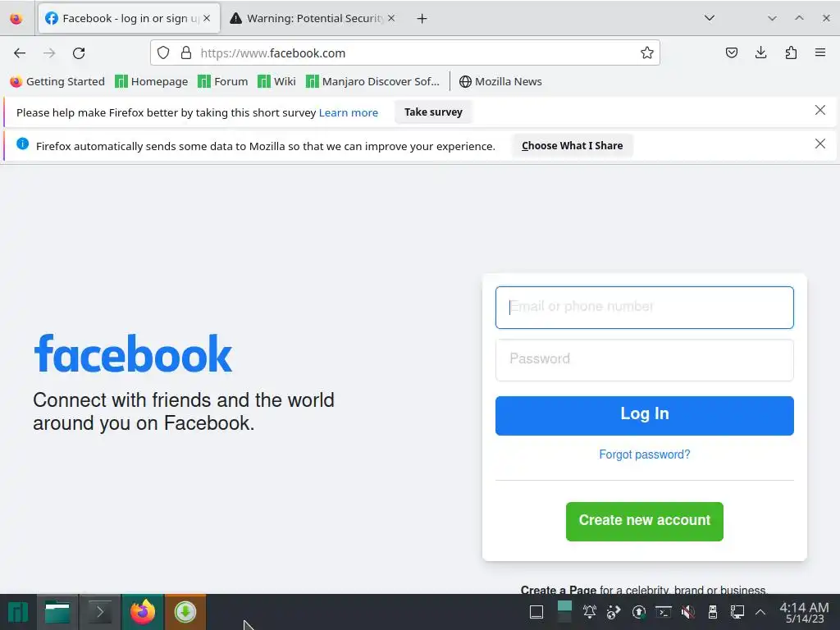Click the updates tray icon with circular arrow
The width and height of the screenshot is (840, 630).
(x=638, y=612)
